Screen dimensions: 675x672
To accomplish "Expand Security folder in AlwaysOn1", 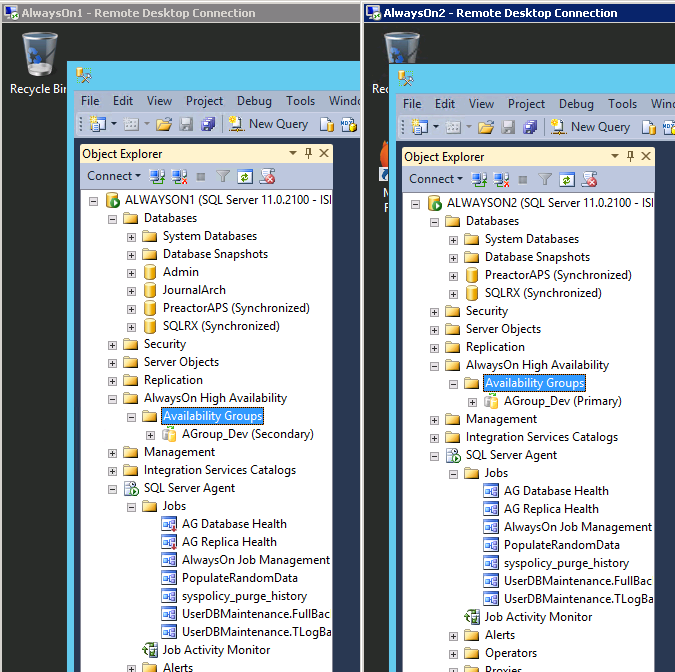I will [x=112, y=345].
